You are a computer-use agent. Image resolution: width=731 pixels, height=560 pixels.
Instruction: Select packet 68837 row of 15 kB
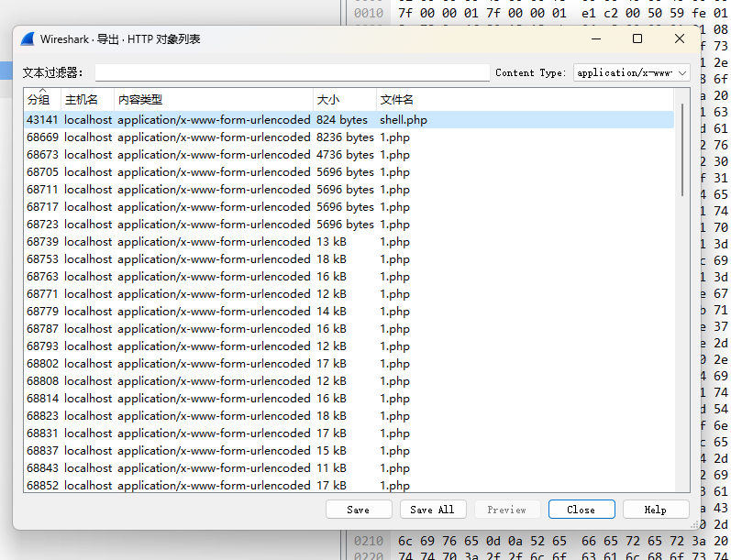[x=349, y=451]
